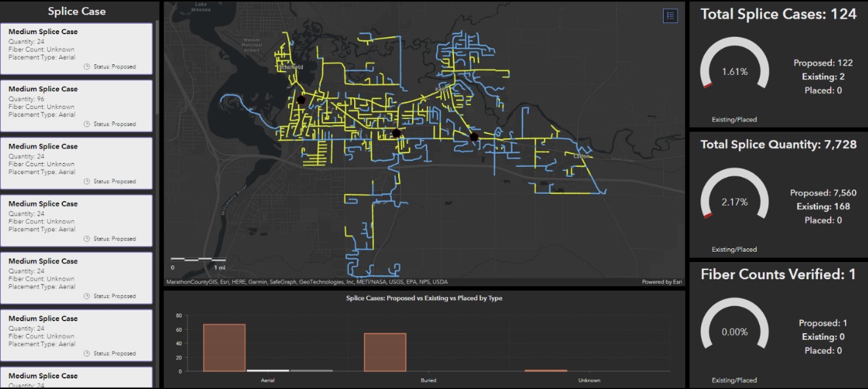This screenshot has height=389, width=868.
Task: Click the 2.17% splice quantity gauge
Action: point(735,194)
